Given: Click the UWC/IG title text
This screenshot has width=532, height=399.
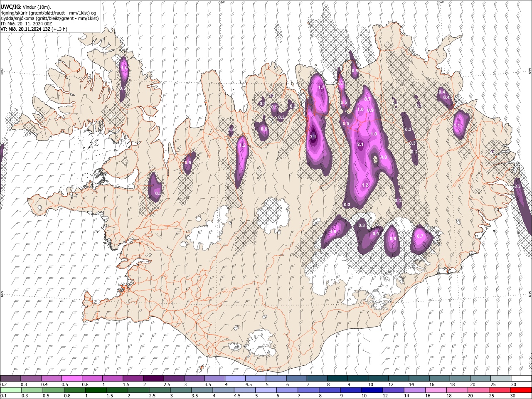Looking at the screenshot, I should (10, 7).
